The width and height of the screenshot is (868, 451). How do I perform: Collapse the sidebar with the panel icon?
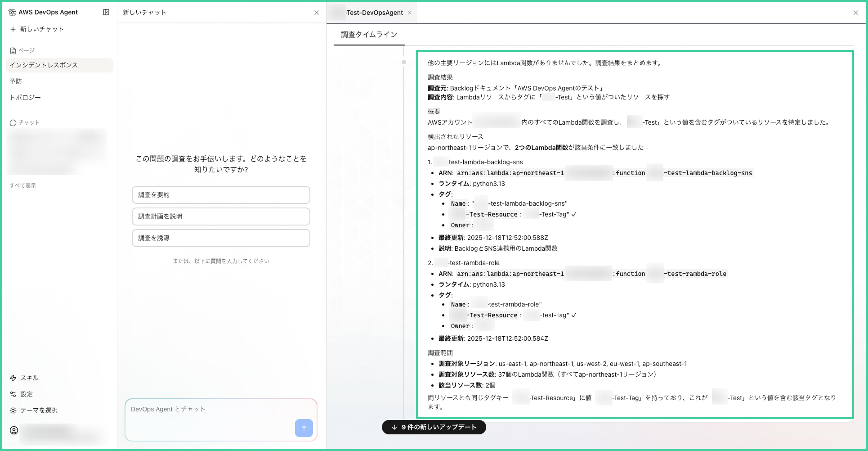point(106,12)
